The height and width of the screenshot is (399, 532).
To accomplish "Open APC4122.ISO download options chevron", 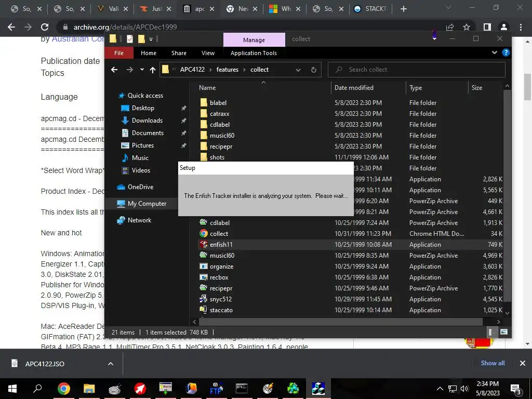I will [111, 364].
